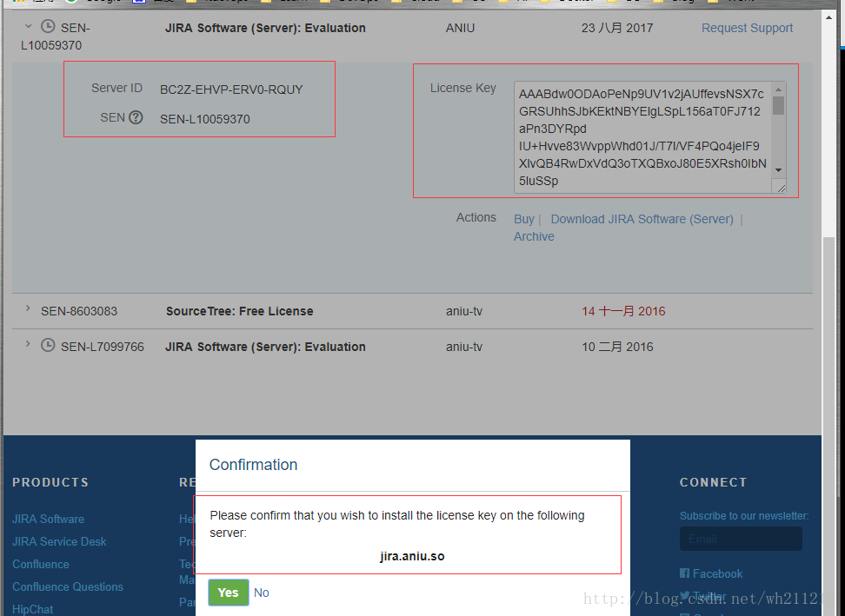Open Download JIRA Software (Server) link
Screen dimensions: 845x616
[642, 219]
